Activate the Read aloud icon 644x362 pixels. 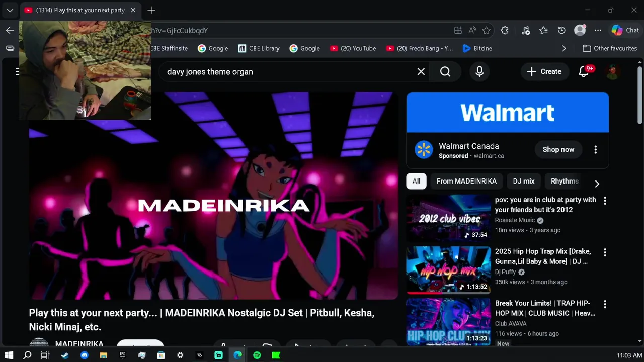[472, 30]
